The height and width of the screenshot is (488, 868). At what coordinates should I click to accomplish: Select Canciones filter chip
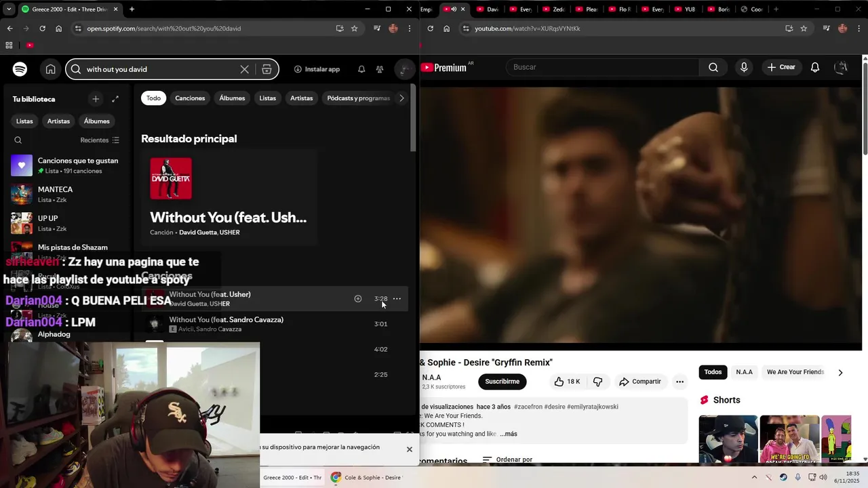point(190,98)
